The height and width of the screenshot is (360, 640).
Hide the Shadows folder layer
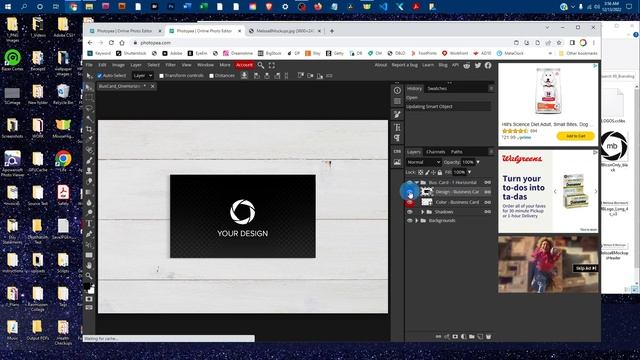click(410, 212)
